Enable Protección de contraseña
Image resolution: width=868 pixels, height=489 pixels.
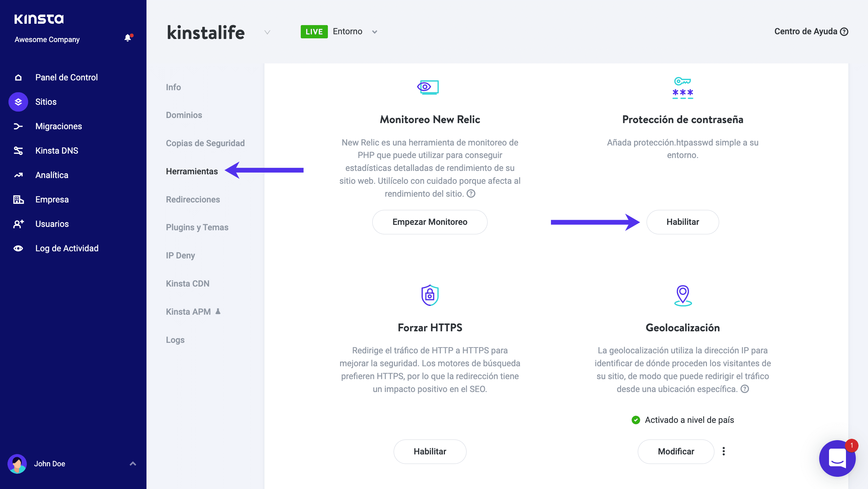click(682, 222)
